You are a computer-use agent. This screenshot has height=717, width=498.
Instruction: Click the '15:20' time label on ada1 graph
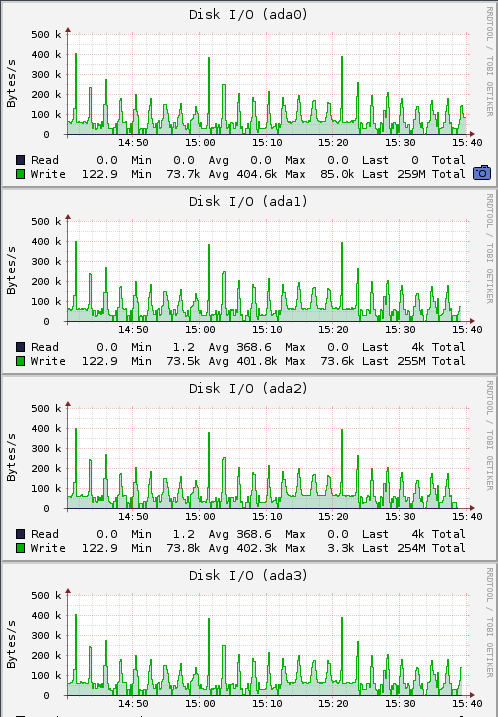click(x=333, y=330)
